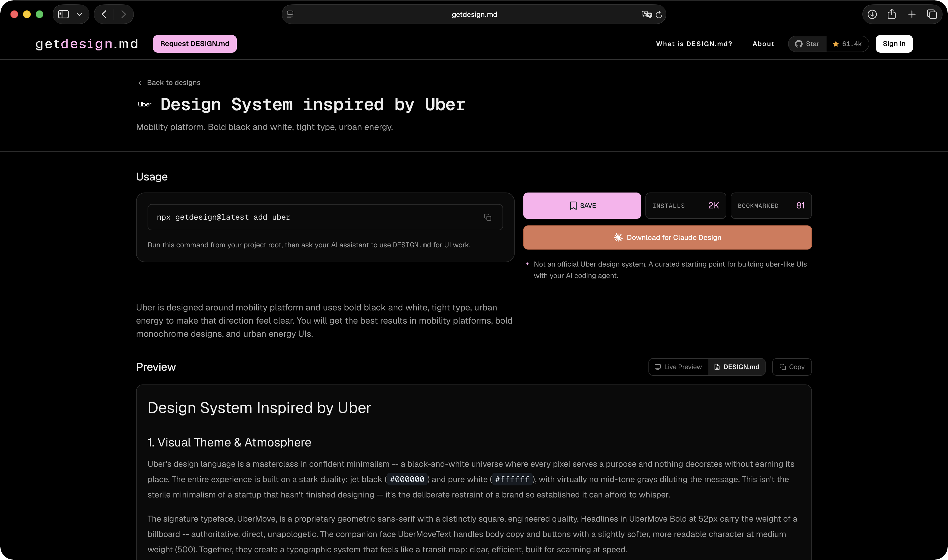The image size is (948, 560).
Task: Copy the npx install command
Action: pos(488,217)
